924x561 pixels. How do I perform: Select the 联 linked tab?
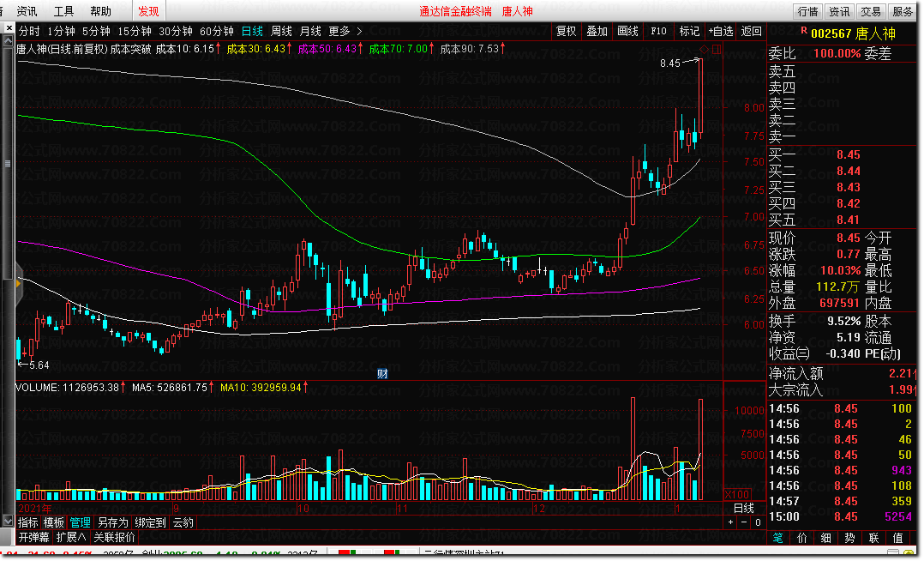click(x=874, y=537)
